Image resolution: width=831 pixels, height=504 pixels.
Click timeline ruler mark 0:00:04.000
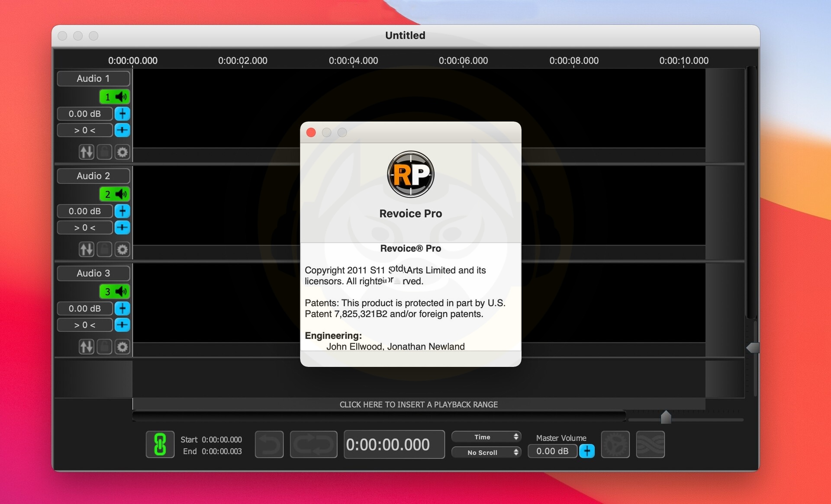353,61
